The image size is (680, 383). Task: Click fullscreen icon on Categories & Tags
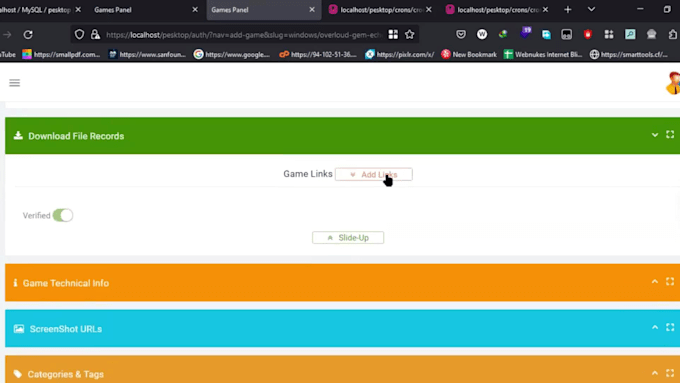click(670, 373)
